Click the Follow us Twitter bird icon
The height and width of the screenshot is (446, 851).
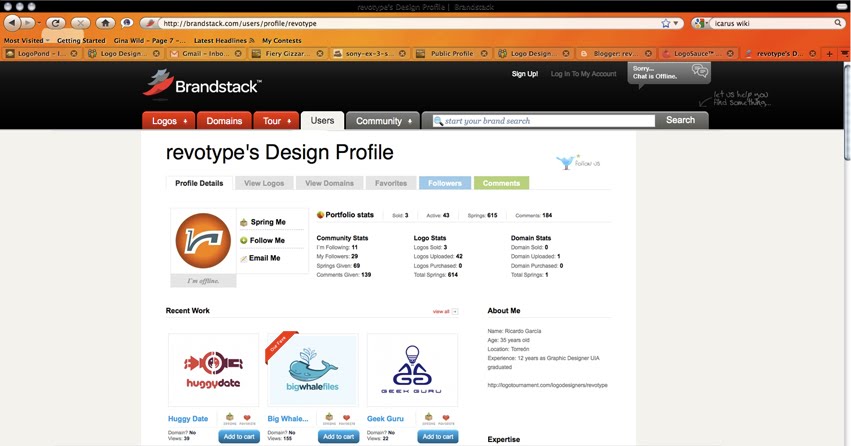tap(566, 162)
